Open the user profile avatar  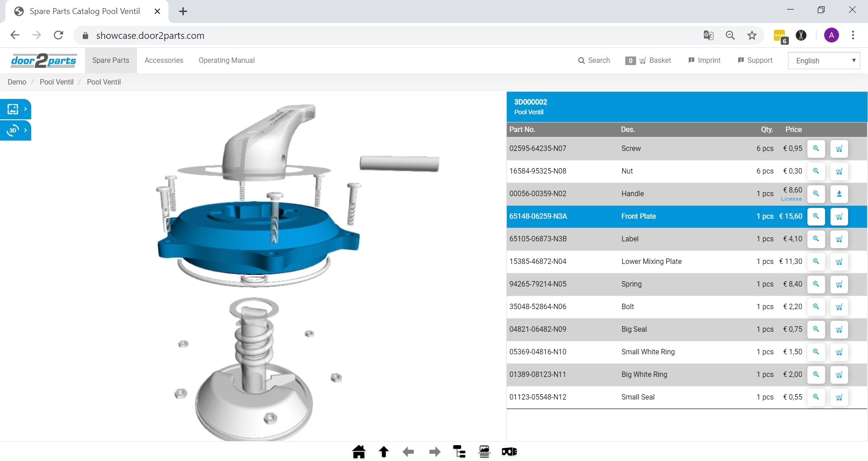(831, 35)
